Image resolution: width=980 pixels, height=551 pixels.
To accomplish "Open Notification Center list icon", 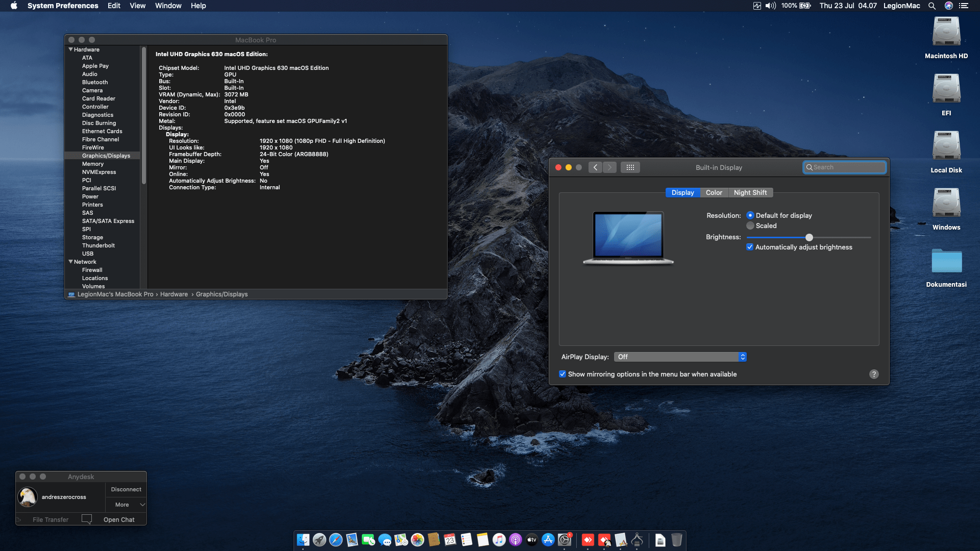I will [x=964, y=6].
